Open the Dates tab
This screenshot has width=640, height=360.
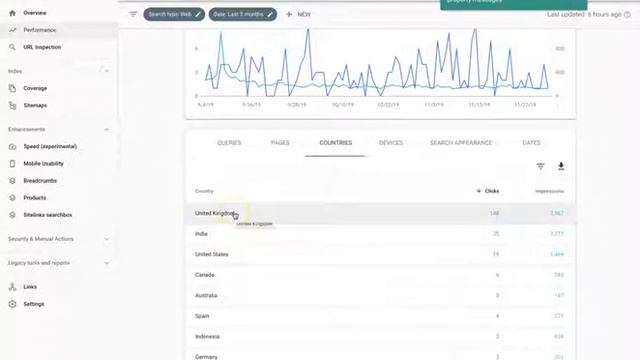[x=531, y=143]
